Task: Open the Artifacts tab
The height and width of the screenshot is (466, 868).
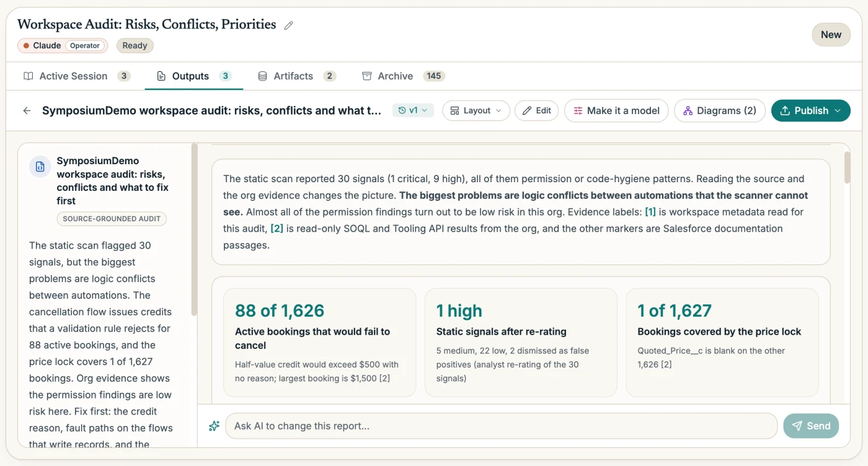Action: pyautogui.click(x=297, y=76)
